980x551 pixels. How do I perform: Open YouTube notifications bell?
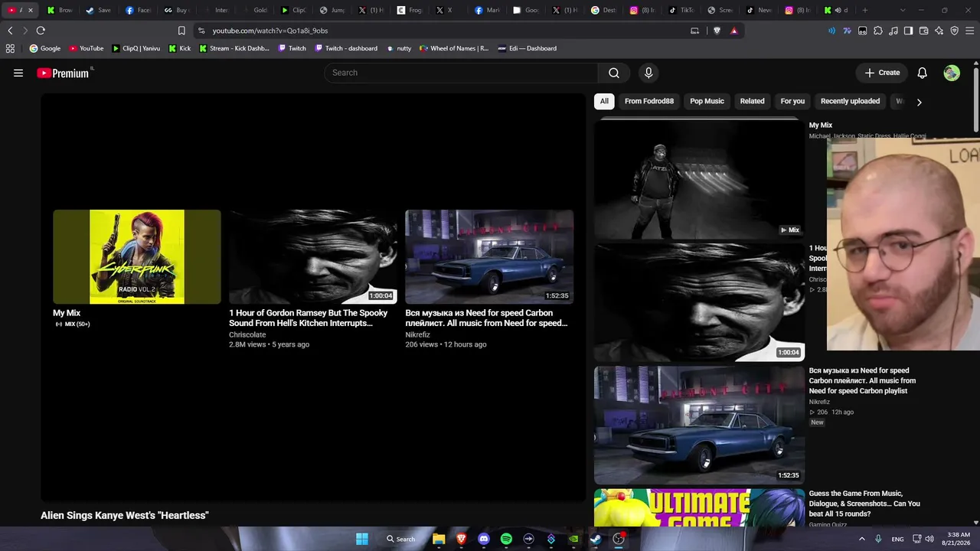923,73
